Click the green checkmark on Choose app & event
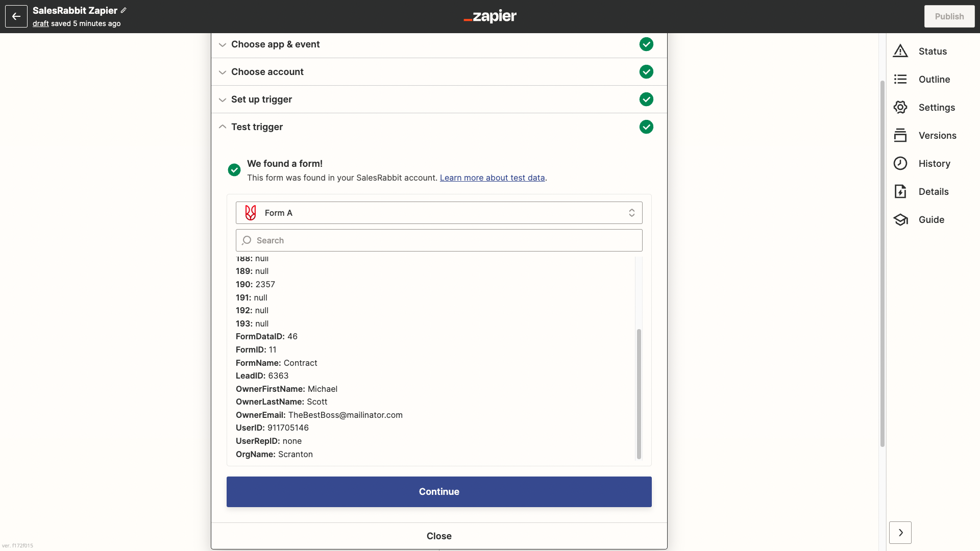 point(646,44)
